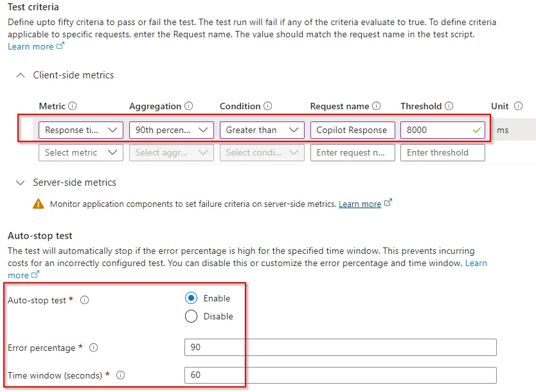Click the info icon next to Condition
536x392 pixels.
(x=268, y=107)
